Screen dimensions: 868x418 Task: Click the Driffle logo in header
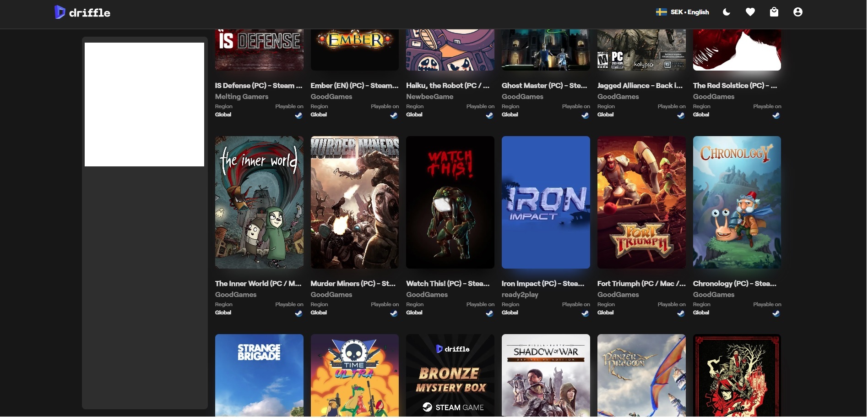(82, 12)
